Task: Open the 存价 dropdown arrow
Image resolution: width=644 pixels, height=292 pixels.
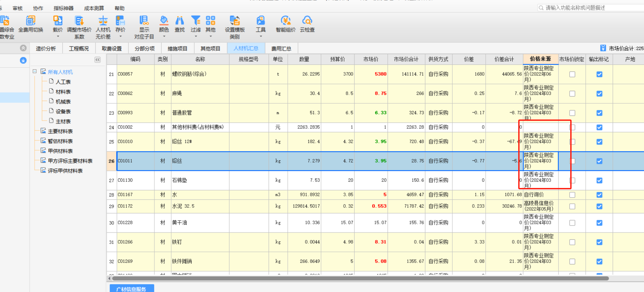Action: (x=120, y=36)
